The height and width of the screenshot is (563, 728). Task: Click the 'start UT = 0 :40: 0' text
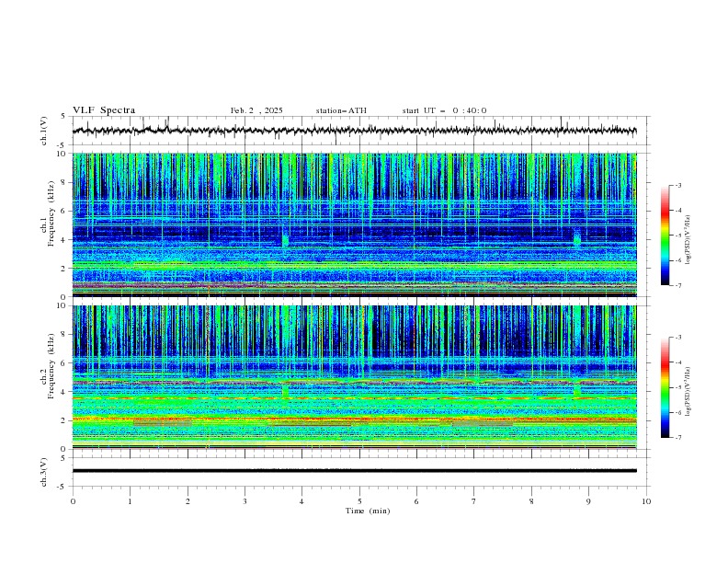[444, 110]
